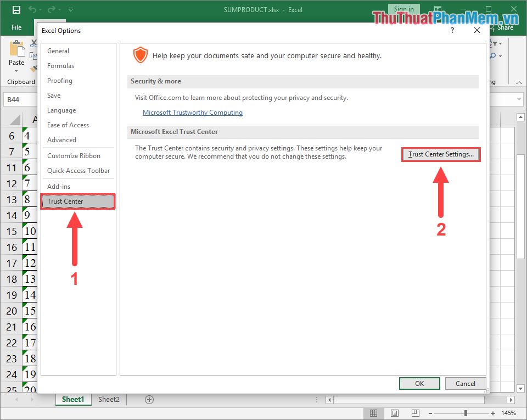Open the Add-ins options category
The height and width of the screenshot is (420, 527).
coord(78,187)
